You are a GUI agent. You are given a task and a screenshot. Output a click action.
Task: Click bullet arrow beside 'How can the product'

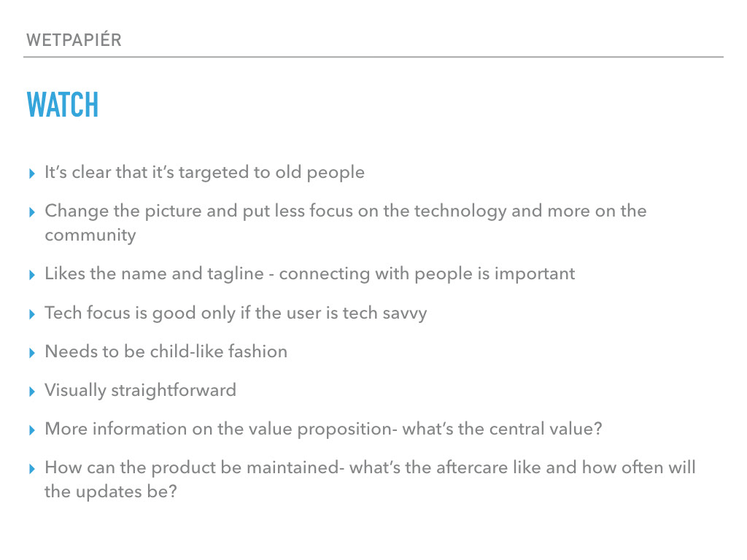(32, 469)
